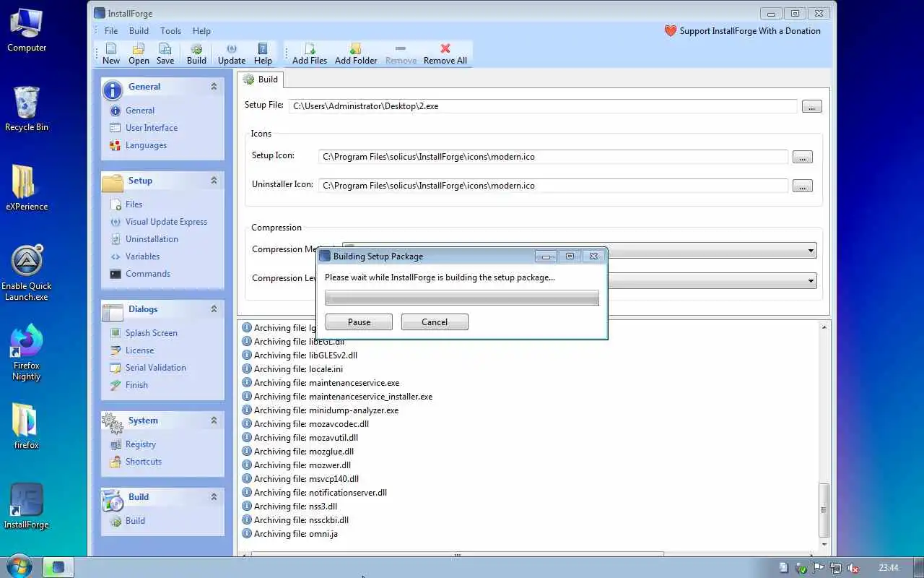
Task: Collapse the Setup sidebar section
Action: pos(214,181)
